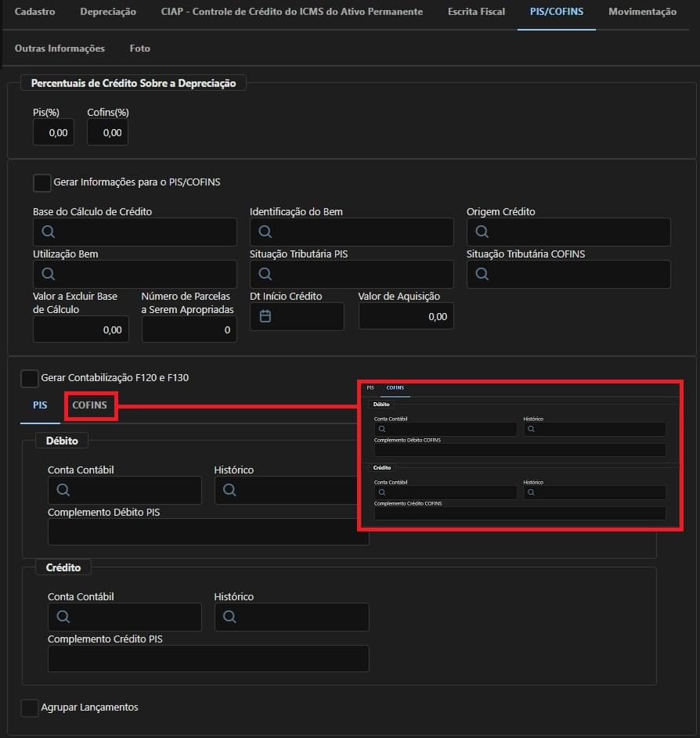The image size is (700, 738).
Task: Focus the Valor de Aquisição input field
Action: [406, 316]
